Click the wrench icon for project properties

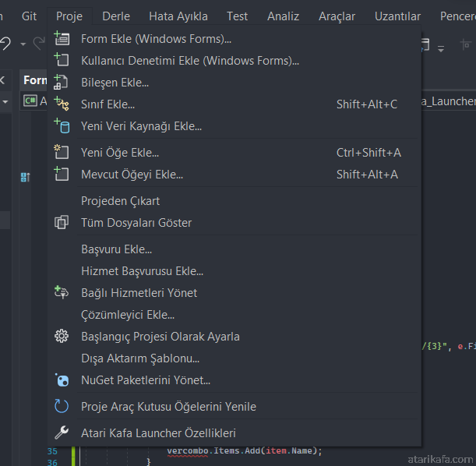coord(62,432)
